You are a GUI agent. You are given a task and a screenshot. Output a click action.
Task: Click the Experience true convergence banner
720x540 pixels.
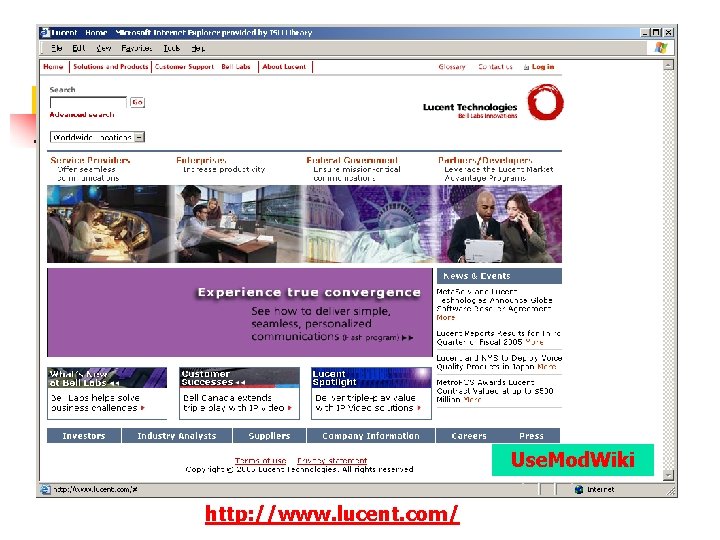[x=240, y=312]
